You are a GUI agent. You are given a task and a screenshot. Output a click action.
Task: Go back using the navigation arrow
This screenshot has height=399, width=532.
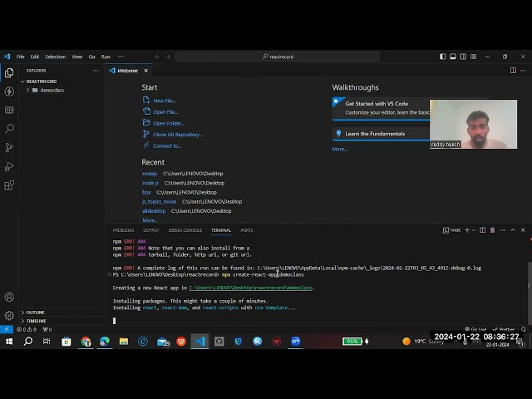(157, 57)
